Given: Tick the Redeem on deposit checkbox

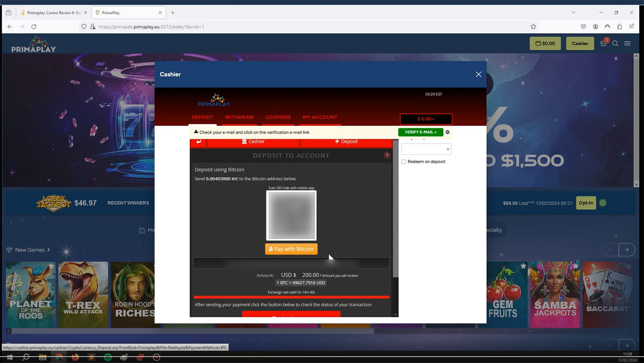Looking at the screenshot, I should [404, 162].
